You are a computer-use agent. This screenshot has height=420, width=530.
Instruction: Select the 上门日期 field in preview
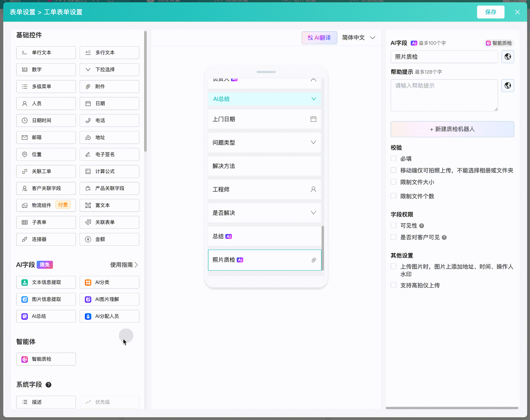(265, 119)
